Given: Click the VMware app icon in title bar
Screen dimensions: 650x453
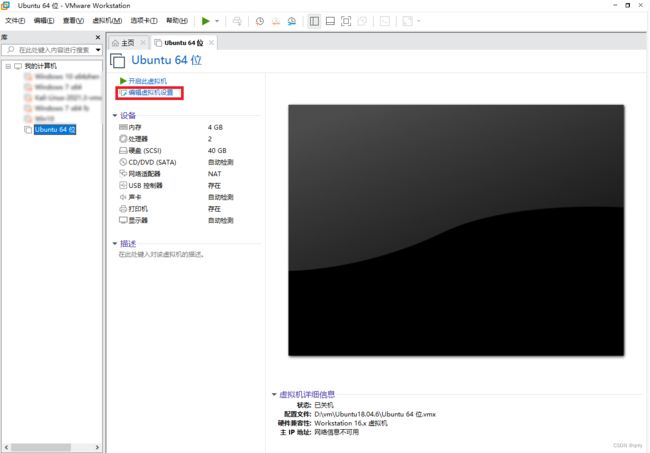Looking at the screenshot, I should point(5,5).
